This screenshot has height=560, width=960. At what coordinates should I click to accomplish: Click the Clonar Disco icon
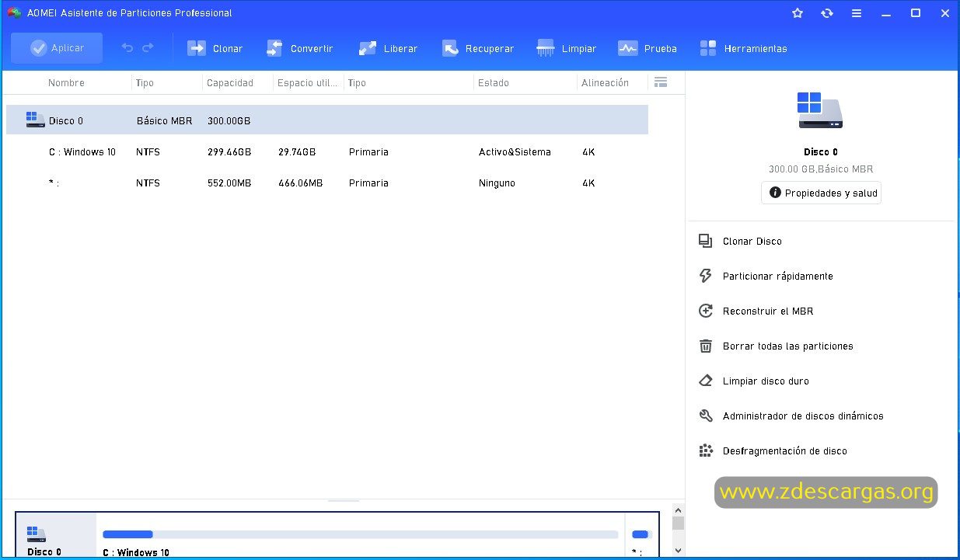[x=705, y=242]
